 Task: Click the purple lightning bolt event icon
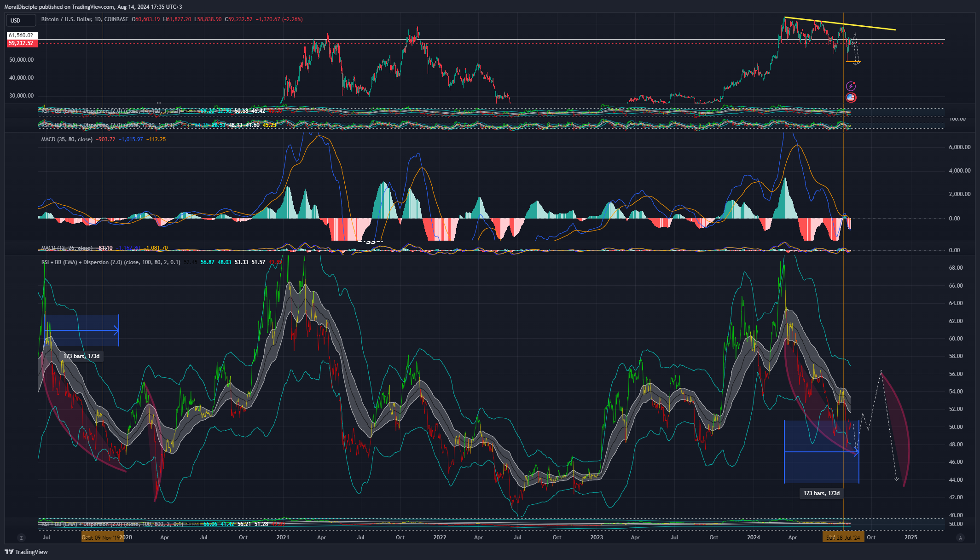(x=851, y=86)
